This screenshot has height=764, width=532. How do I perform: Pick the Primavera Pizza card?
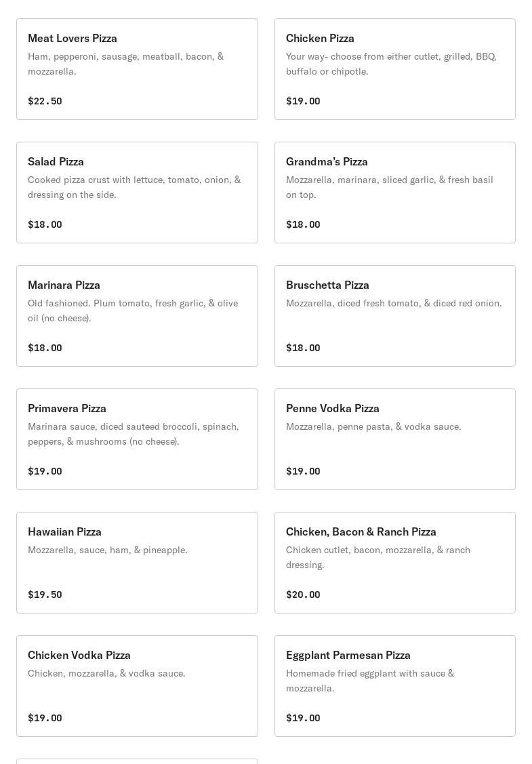[137, 439]
